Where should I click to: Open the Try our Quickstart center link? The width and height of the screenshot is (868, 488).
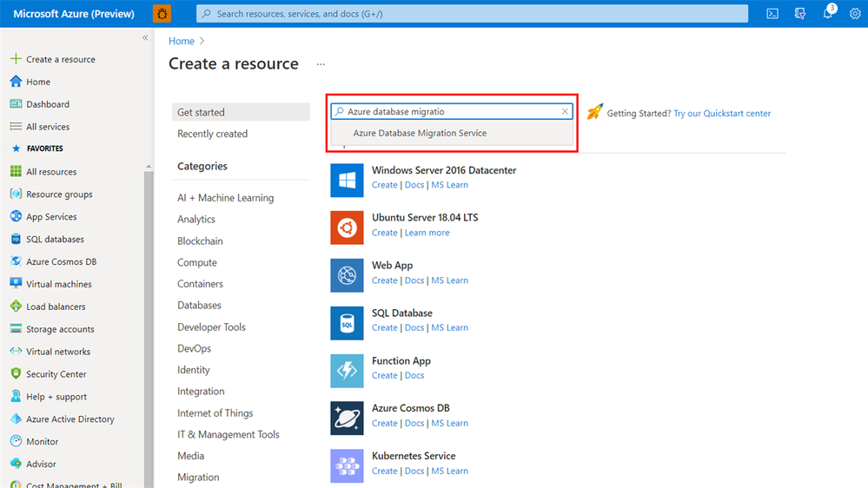point(722,114)
